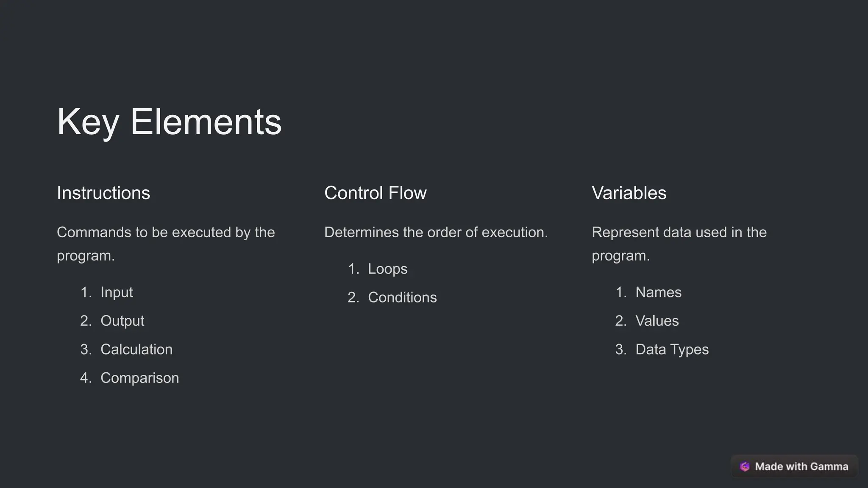868x488 pixels.
Task: Click the Conditions list item
Action: pos(402,297)
